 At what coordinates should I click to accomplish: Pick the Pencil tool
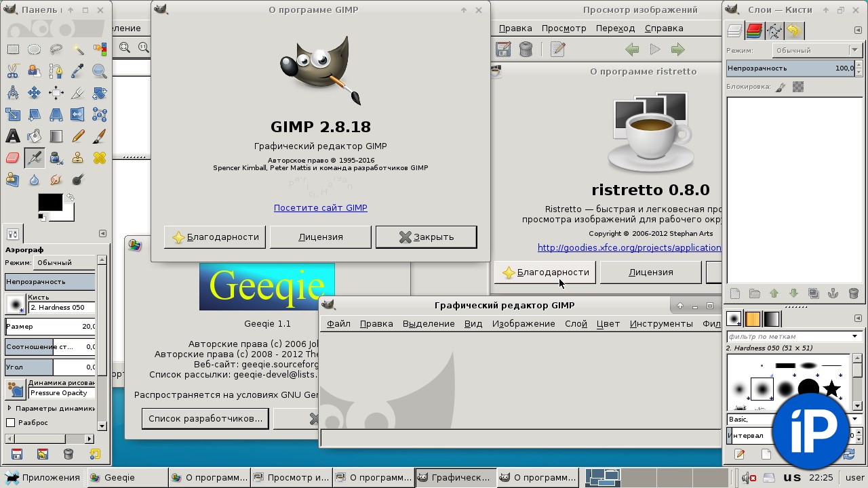point(77,136)
